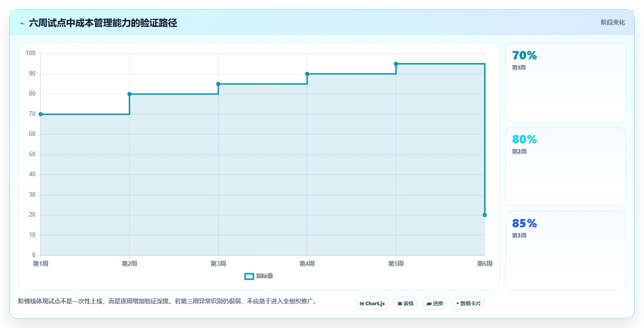Click the 第5周 data point at 95
The width and height of the screenshot is (644, 328).
396,64
